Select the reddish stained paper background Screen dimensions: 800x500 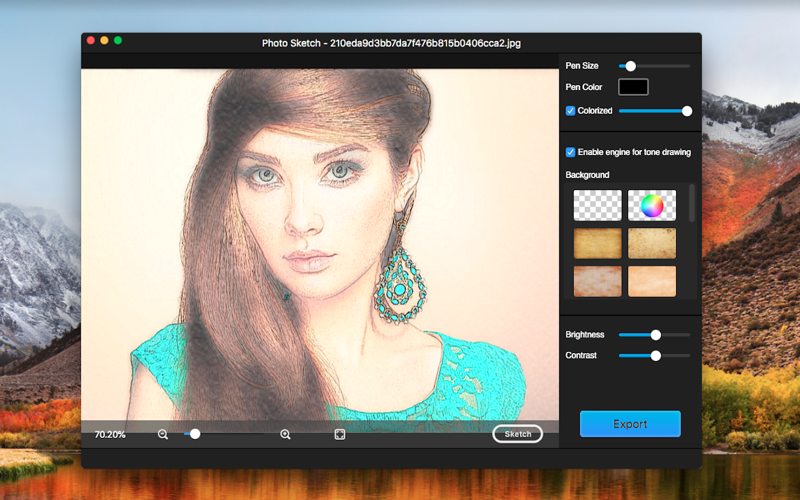click(597, 281)
